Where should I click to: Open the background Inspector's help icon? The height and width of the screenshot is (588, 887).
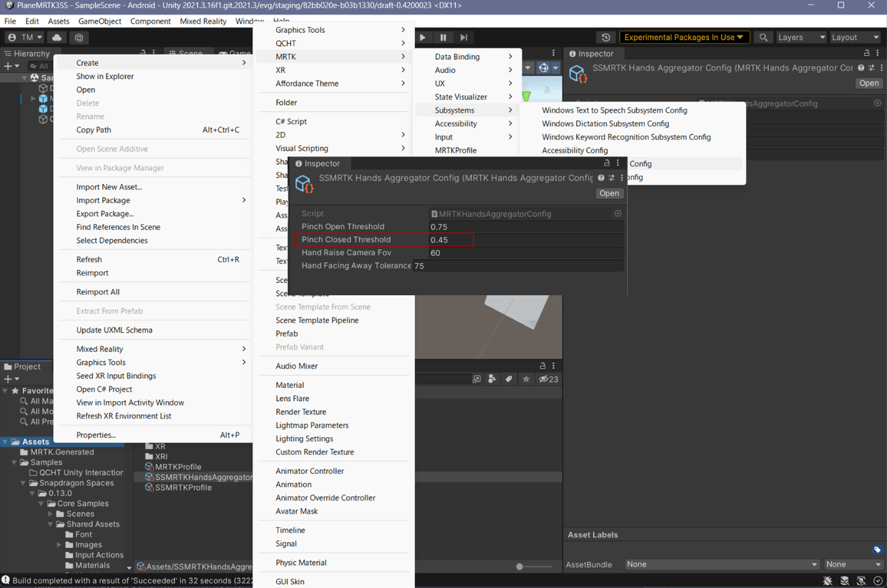click(861, 68)
